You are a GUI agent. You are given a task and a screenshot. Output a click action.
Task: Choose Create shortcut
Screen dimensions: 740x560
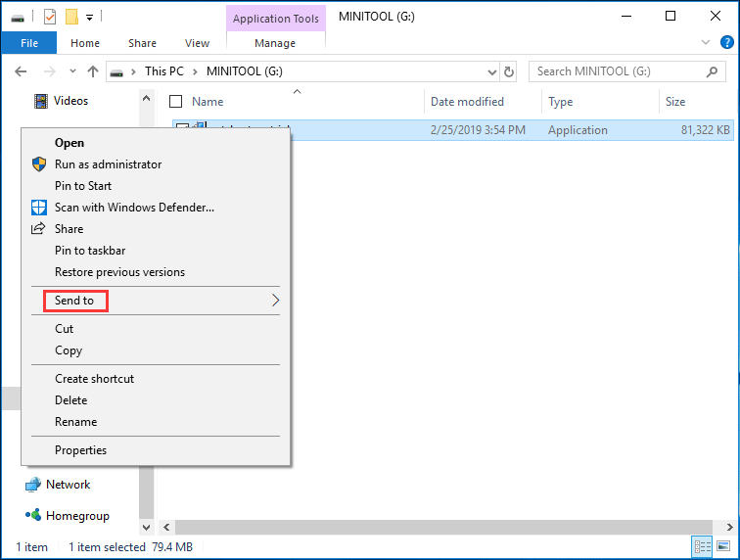156,379
